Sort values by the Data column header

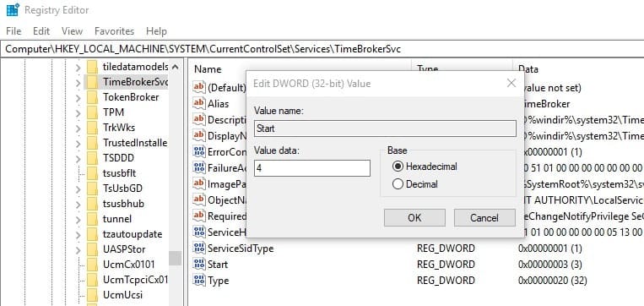[x=528, y=69]
